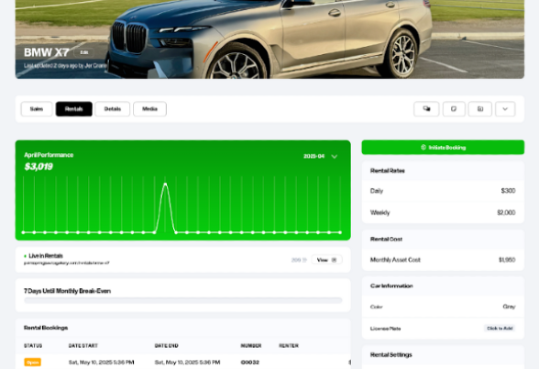Viewport: 539px width, 369px height.
Task: Go to the Media tab
Action: coord(150,109)
